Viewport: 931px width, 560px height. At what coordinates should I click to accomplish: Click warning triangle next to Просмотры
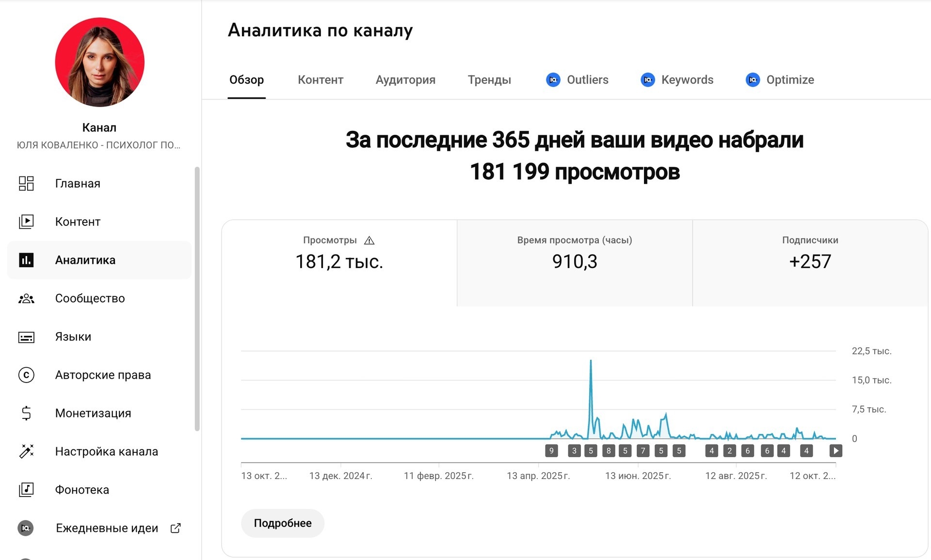coord(369,240)
